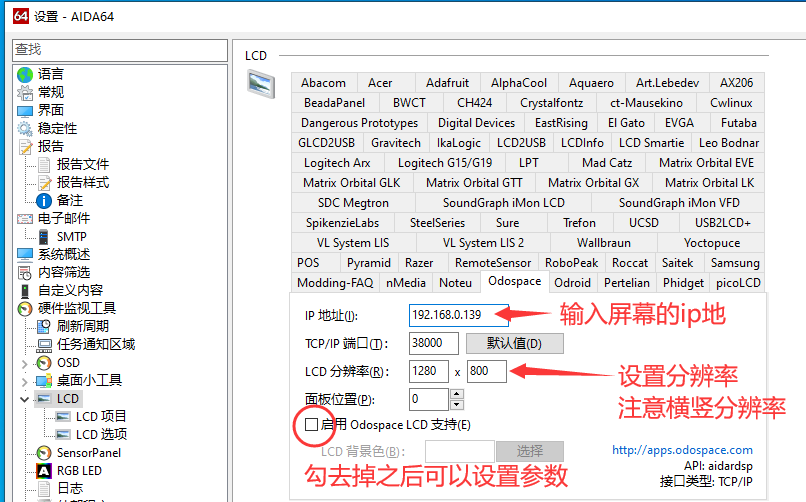Viewport: 806px width, 502px height.
Task: Click the 默认值(D) default button
Action: point(515,343)
